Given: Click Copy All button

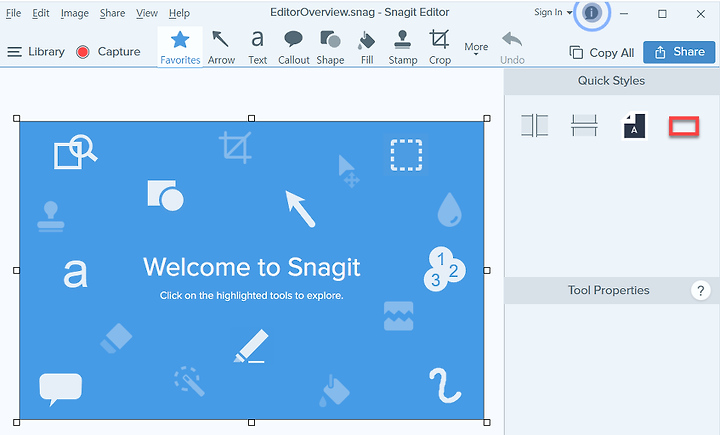Looking at the screenshot, I should coord(602,52).
